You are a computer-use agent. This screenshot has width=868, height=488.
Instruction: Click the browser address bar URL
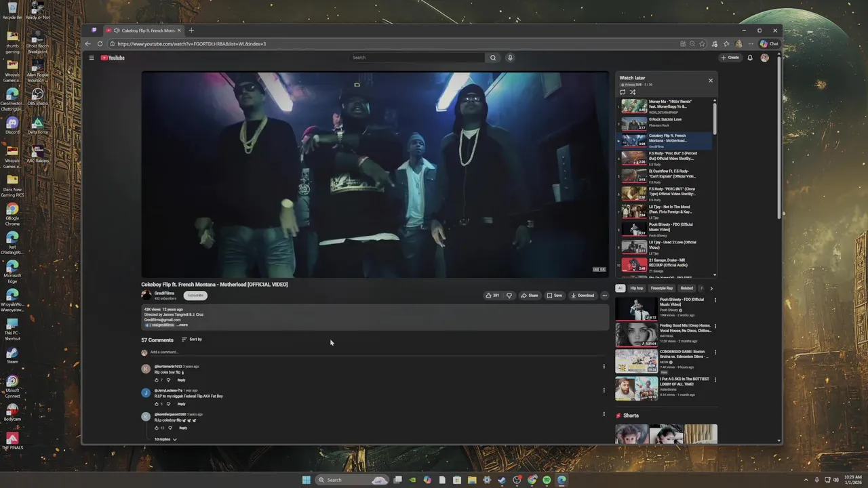[x=191, y=44]
